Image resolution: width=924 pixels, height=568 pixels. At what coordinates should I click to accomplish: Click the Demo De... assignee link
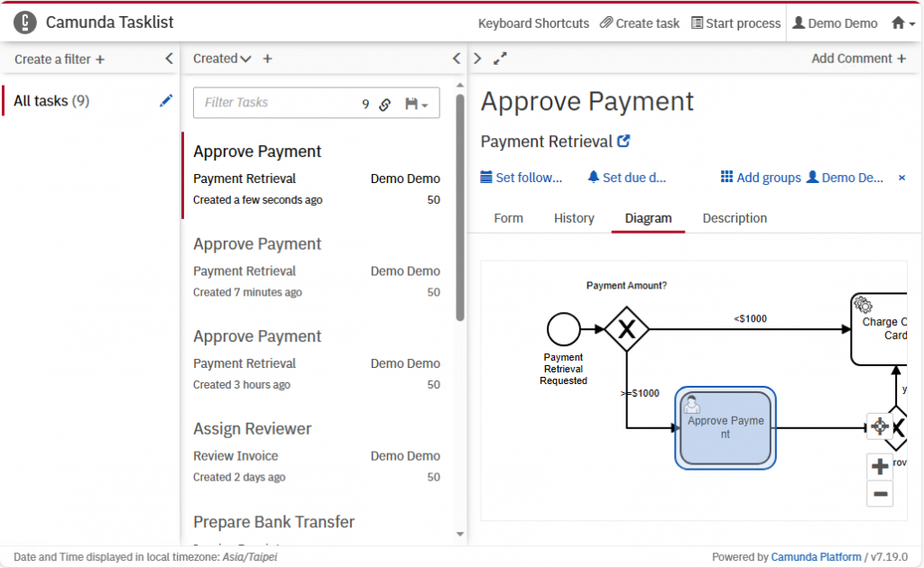tap(845, 178)
